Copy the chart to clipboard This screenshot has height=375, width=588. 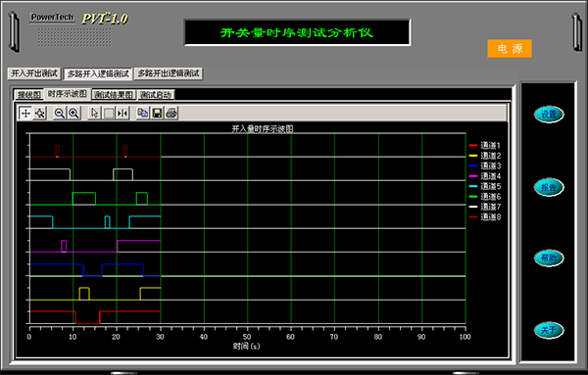click(x=142, y=114)
